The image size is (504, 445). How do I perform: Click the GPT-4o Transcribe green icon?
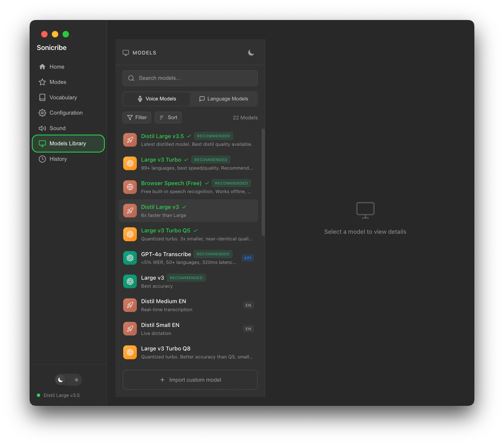(130, 258)
